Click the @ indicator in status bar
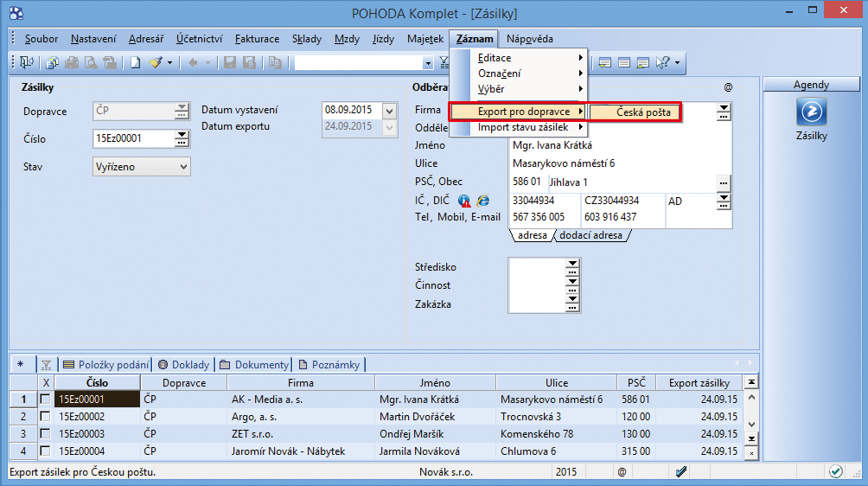The image size is (868, 486). pos(622,471)
